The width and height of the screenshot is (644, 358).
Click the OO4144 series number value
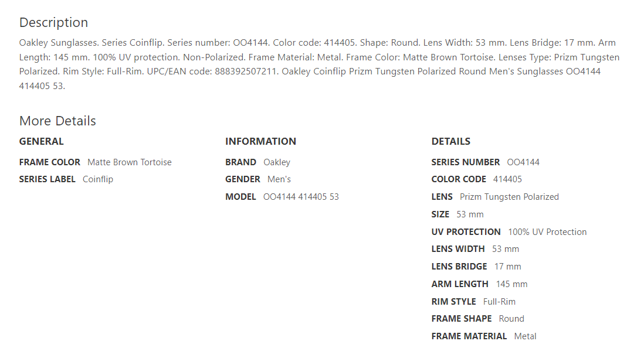pyautogui.click(x=523, y=162)
